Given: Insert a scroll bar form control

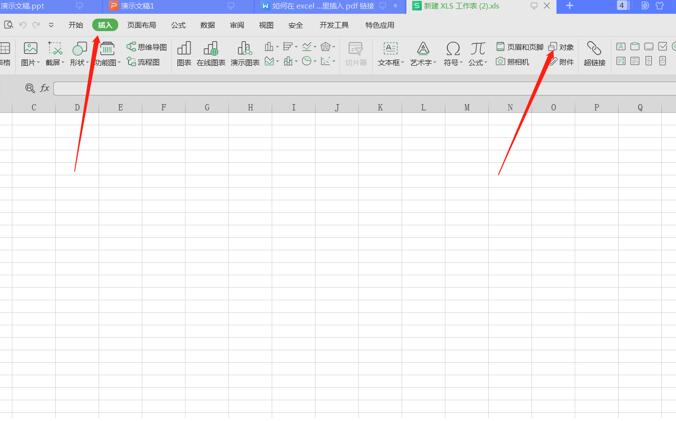Looking at the screenshot, I should [648, 61].
